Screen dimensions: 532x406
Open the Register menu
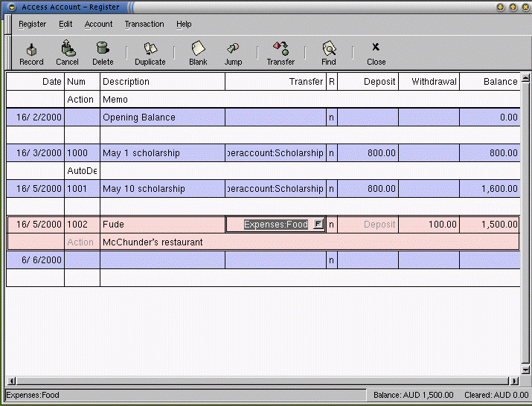click(x=33, y=24)
